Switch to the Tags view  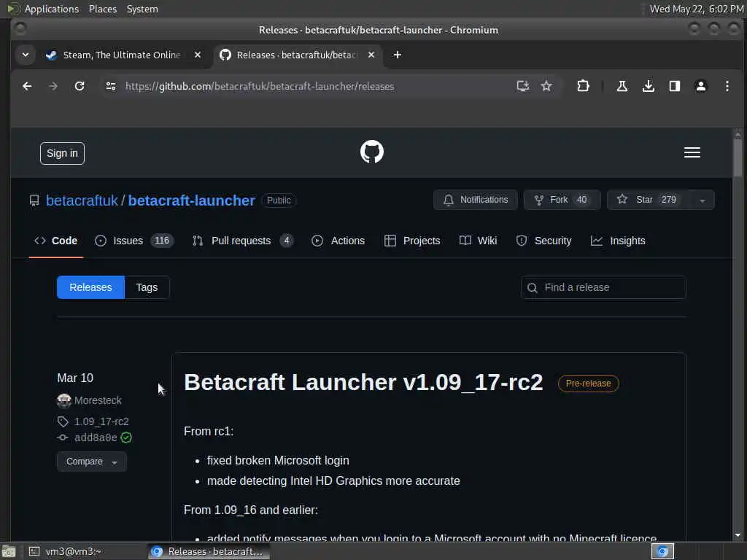[x=147, y=287]
